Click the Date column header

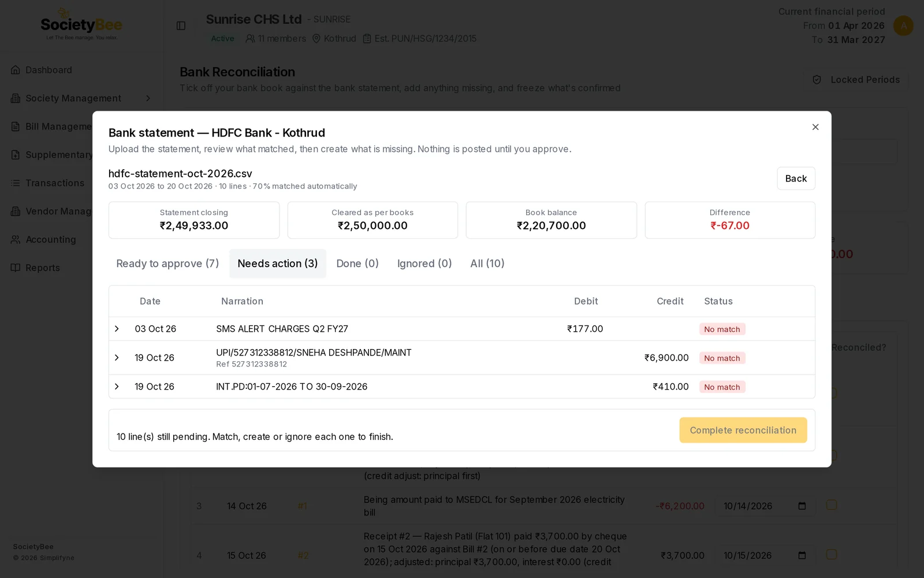[x=150, y=301]
